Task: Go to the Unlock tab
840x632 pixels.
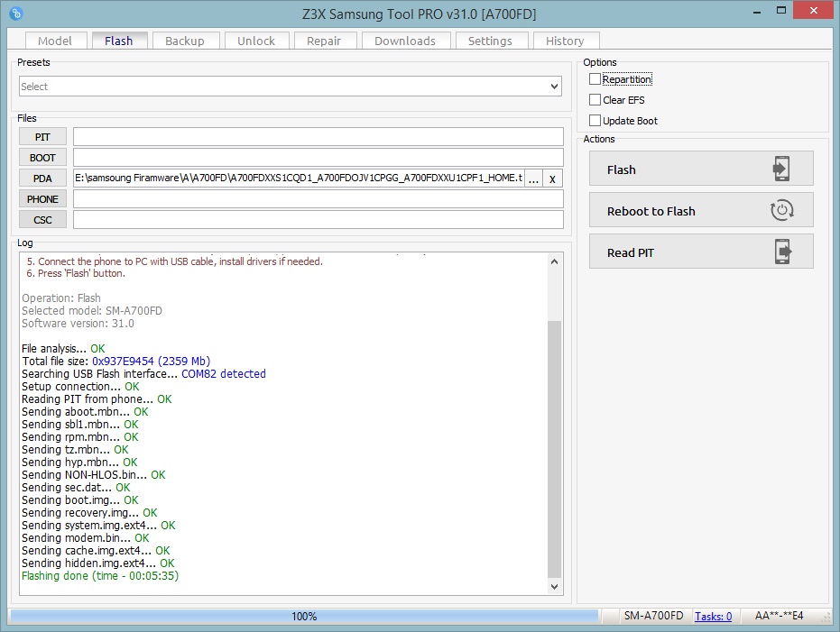Action: coord(256,41)
